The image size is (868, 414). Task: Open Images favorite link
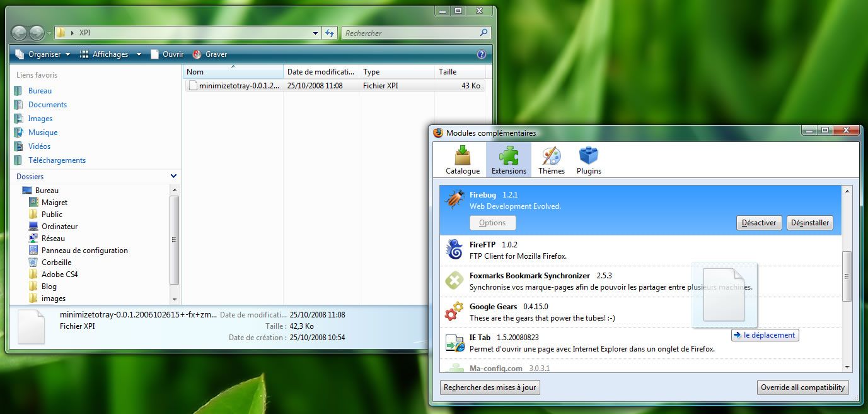[x=40, y=119]
